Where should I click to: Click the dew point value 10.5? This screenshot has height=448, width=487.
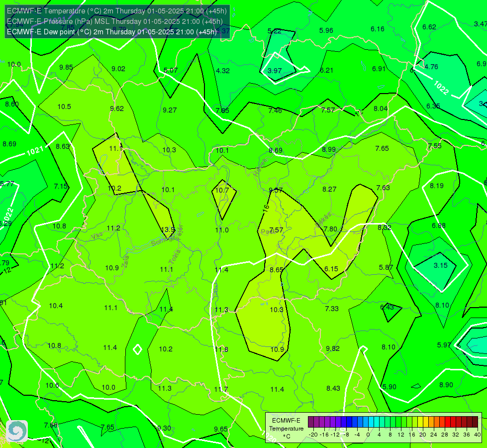tap(64, 107)
